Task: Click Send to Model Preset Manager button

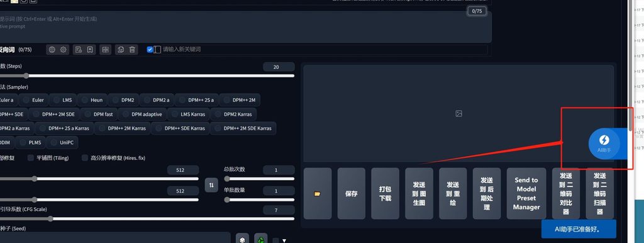Action: 526,193
